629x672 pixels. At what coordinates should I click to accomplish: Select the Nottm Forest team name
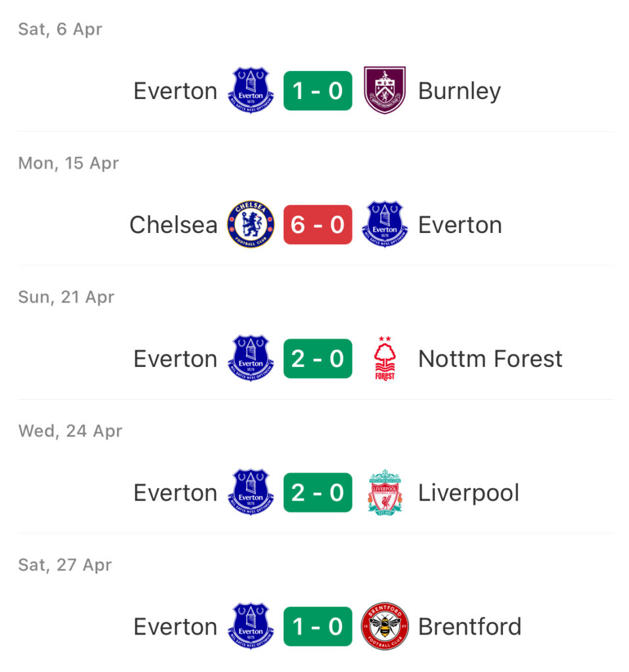490,359
